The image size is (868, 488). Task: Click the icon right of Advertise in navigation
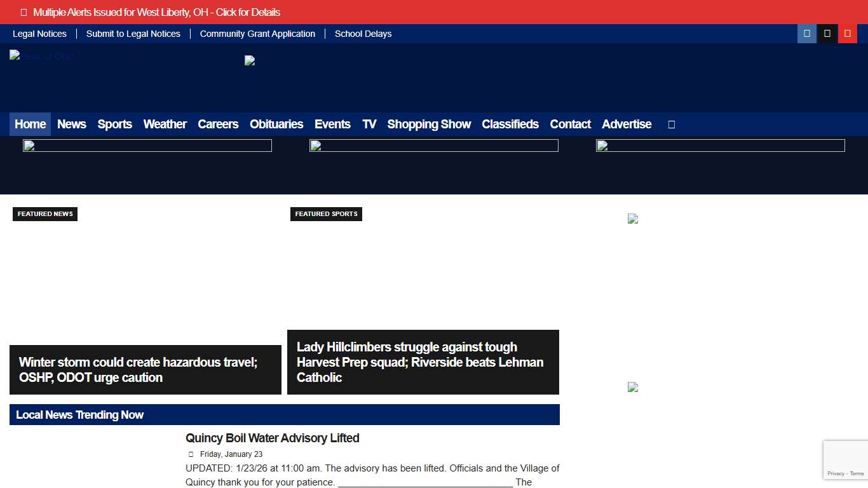pyautogui.click(x=671, y=125)
